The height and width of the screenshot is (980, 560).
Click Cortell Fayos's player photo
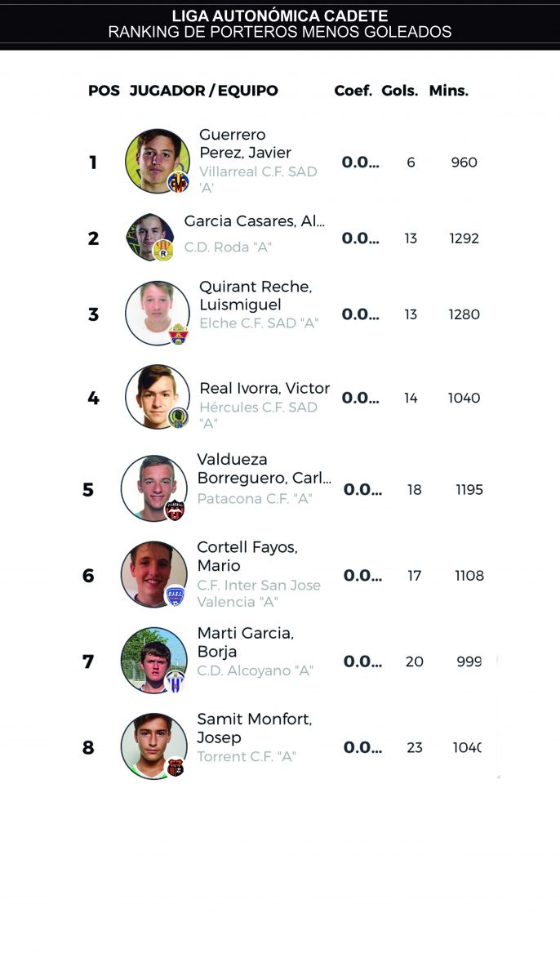click(152, 572)
